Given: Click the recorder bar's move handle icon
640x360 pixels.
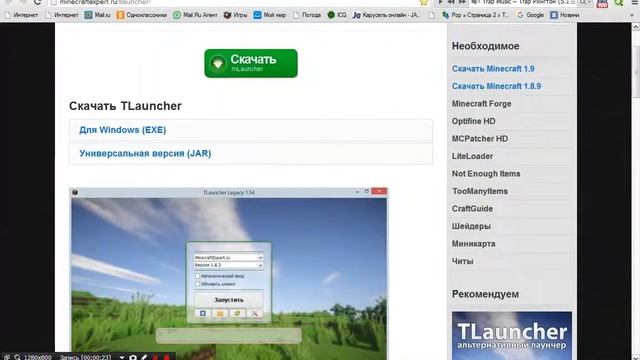Looking at the screenshot, I should point(7,358).
